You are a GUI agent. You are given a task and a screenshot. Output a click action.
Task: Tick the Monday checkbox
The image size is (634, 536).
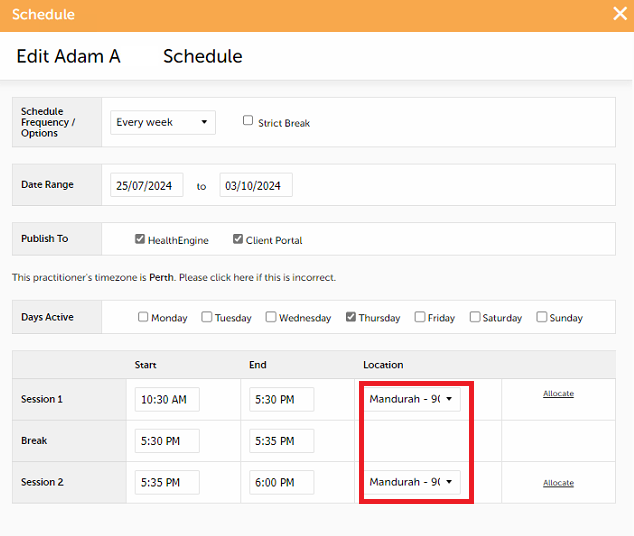click(143, 317)
